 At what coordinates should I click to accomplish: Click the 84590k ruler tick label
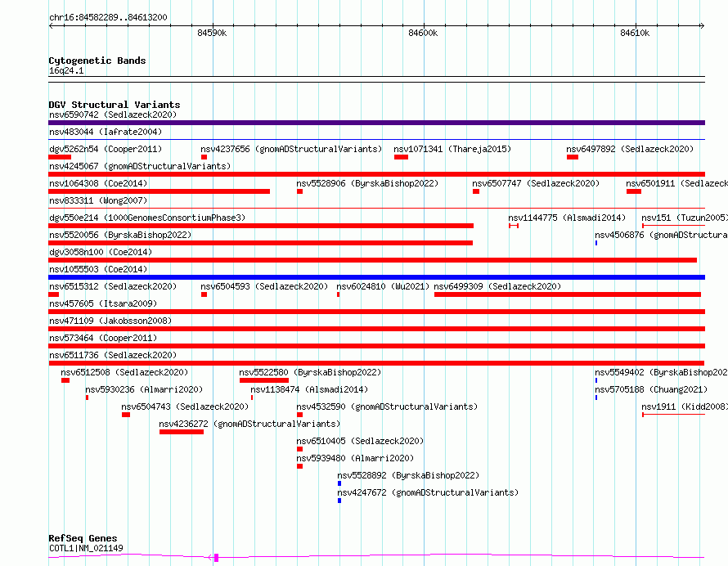(x=212, y=33)
